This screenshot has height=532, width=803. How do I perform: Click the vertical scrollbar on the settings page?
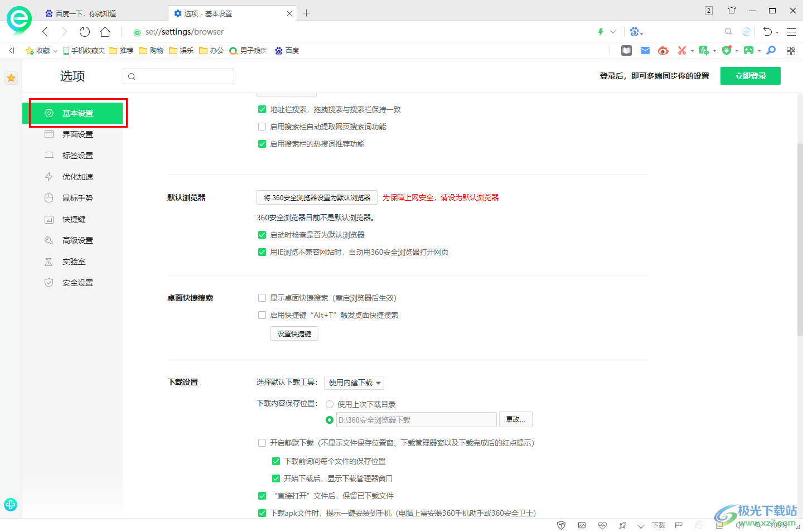tap(800, 240)
